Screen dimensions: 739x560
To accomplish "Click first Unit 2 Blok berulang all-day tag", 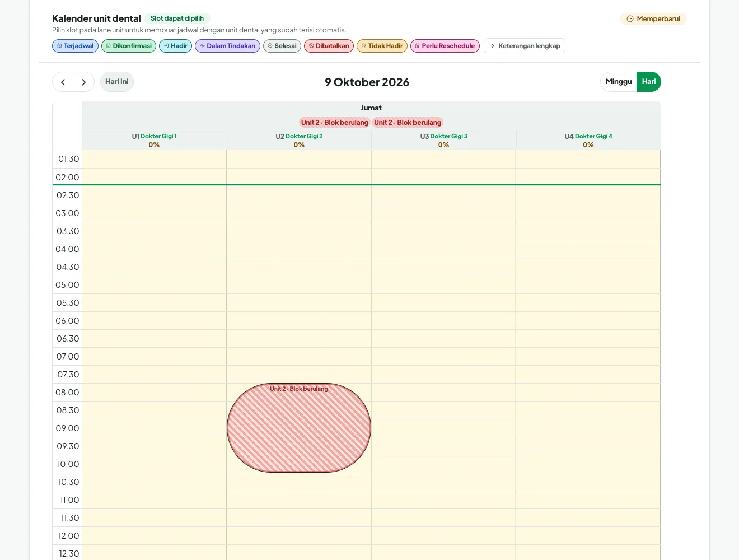I will [335, 123].
